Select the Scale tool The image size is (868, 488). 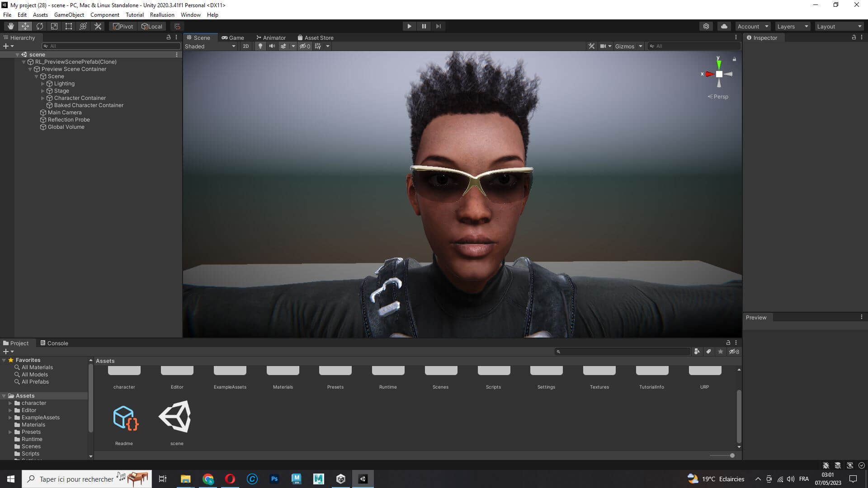coord(54,26)
